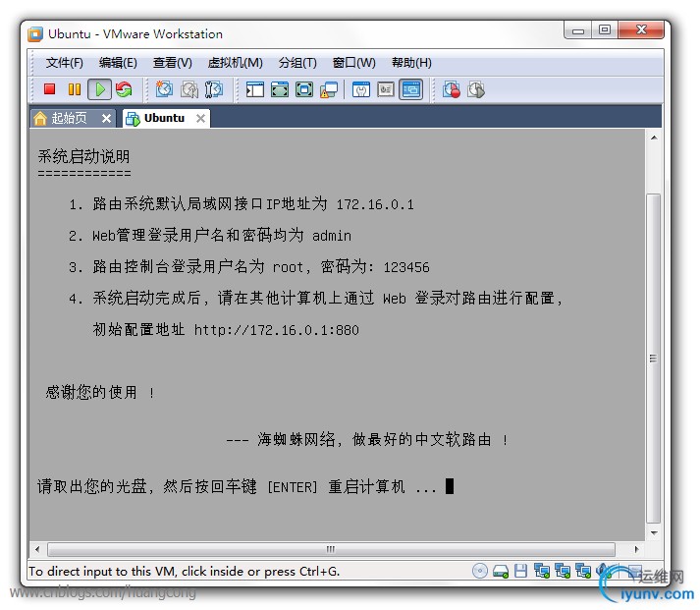Screen dimensions: 700x610
Task: Start recording with the red dot clock icon
Action: point(452,89)
